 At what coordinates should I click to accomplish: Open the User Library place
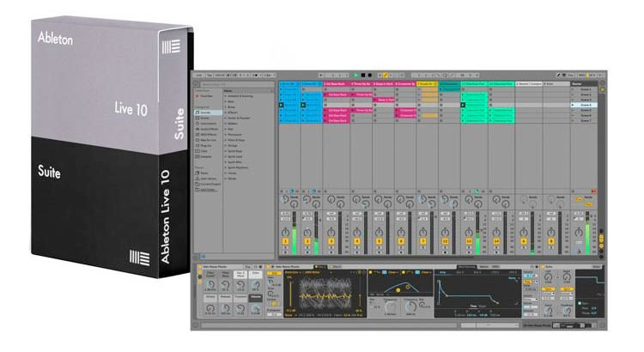(x=207, y=179)
